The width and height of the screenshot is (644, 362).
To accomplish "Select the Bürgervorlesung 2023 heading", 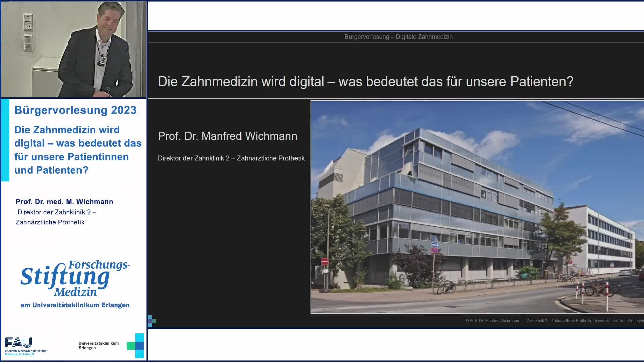I will pos(75,110).
